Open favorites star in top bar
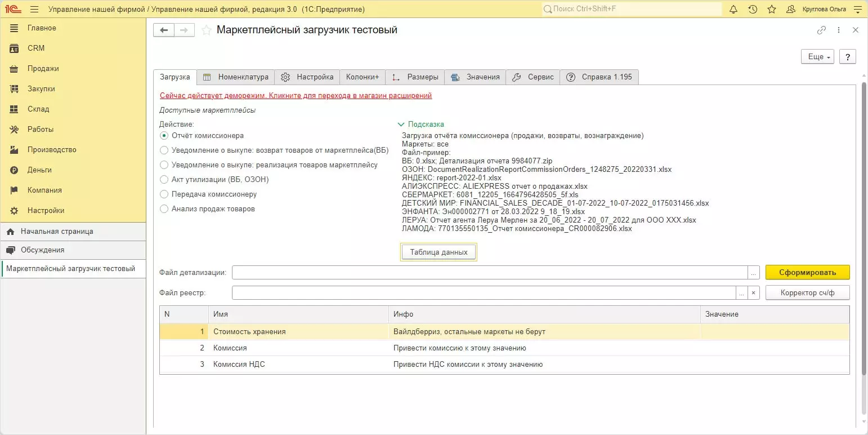 point(772,10)
